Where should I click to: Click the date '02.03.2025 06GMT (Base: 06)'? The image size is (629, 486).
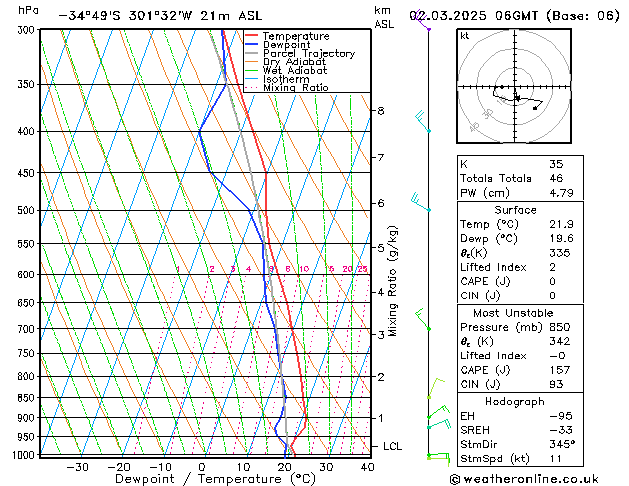click(x=514, y=16)
